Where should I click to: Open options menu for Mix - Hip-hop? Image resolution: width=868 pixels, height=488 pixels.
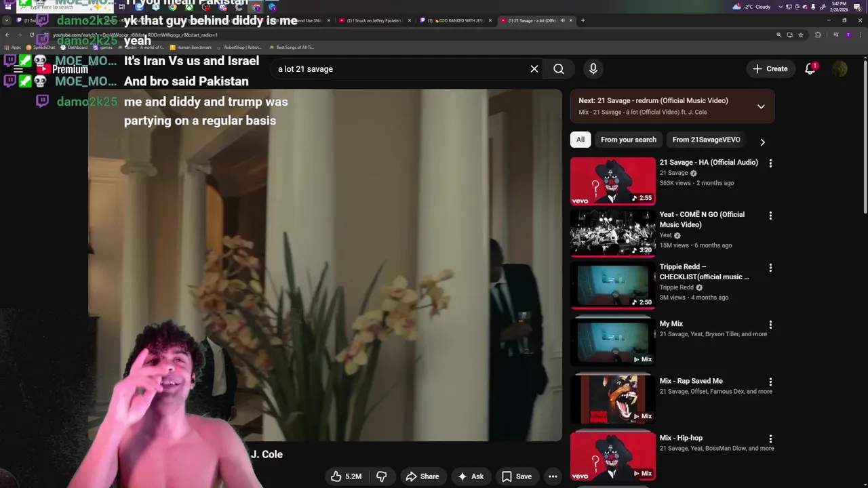pos(770,439)
